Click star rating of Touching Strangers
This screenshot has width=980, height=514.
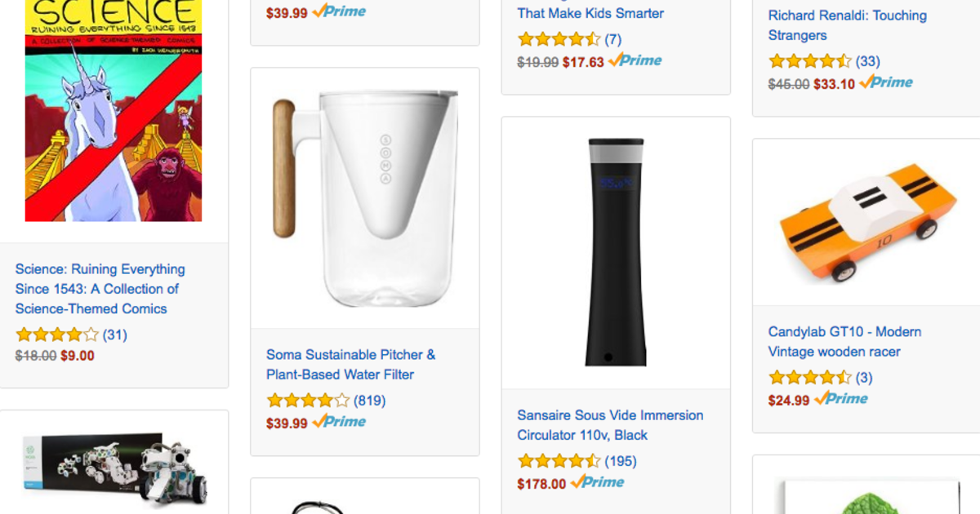(x=809, y=61)
